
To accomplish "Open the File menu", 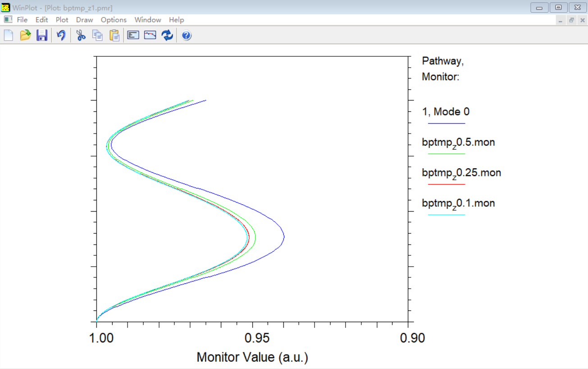I will pyautogui.click(x=22, y=20).
